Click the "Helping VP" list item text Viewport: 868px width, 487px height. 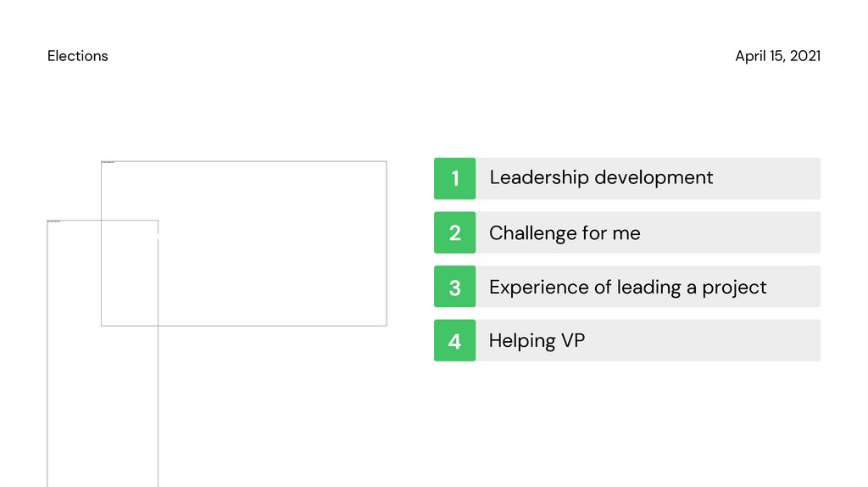[537, 341]
